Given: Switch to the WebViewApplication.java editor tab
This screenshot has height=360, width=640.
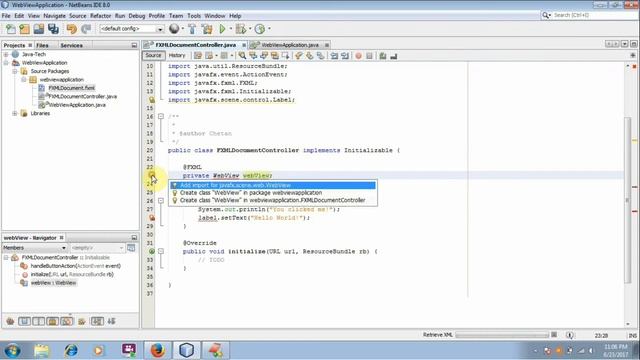Looking at the screenshot, I should pos(289,45).
